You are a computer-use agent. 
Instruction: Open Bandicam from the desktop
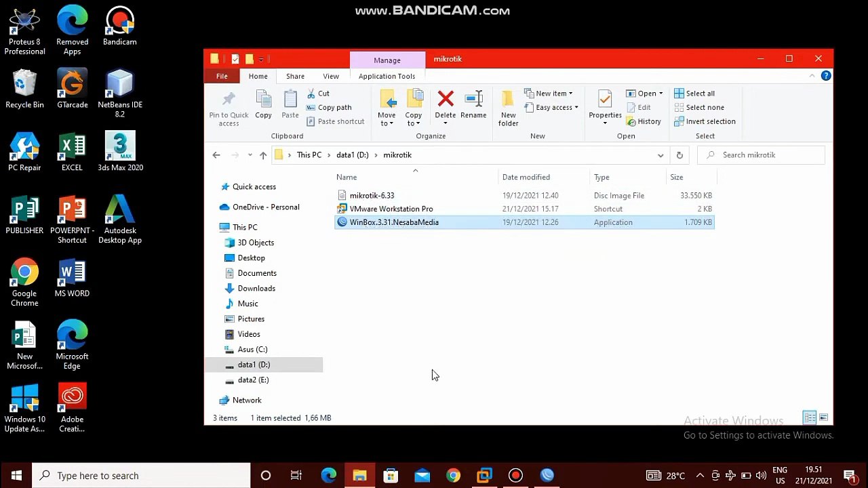(120, 27)
